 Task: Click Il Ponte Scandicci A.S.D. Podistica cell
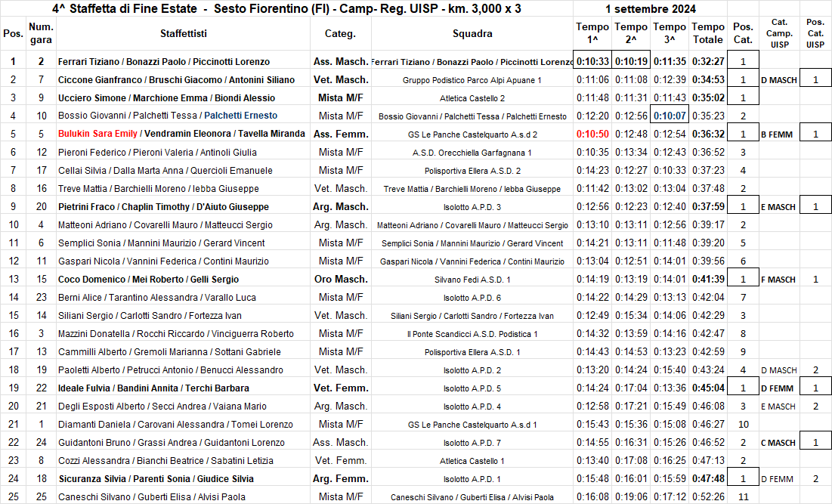tap(472, 334)
